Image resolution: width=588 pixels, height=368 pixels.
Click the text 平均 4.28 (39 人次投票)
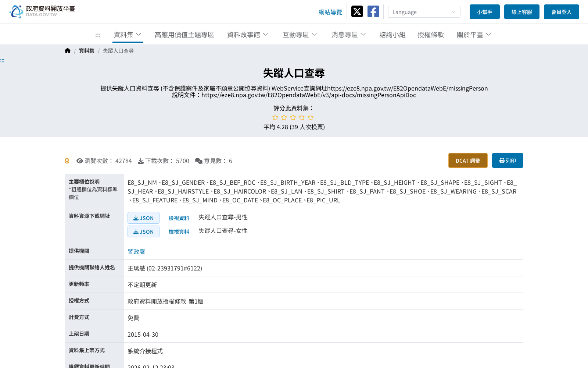(294, 127)
